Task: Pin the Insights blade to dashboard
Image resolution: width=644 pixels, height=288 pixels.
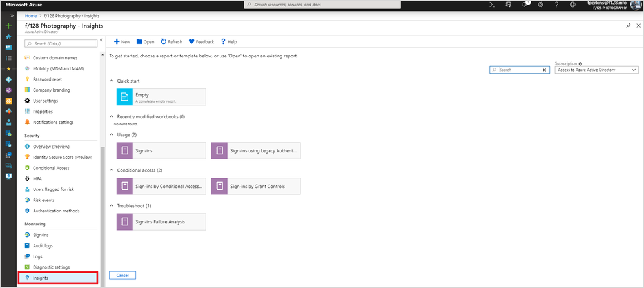Action: point(629,26)
